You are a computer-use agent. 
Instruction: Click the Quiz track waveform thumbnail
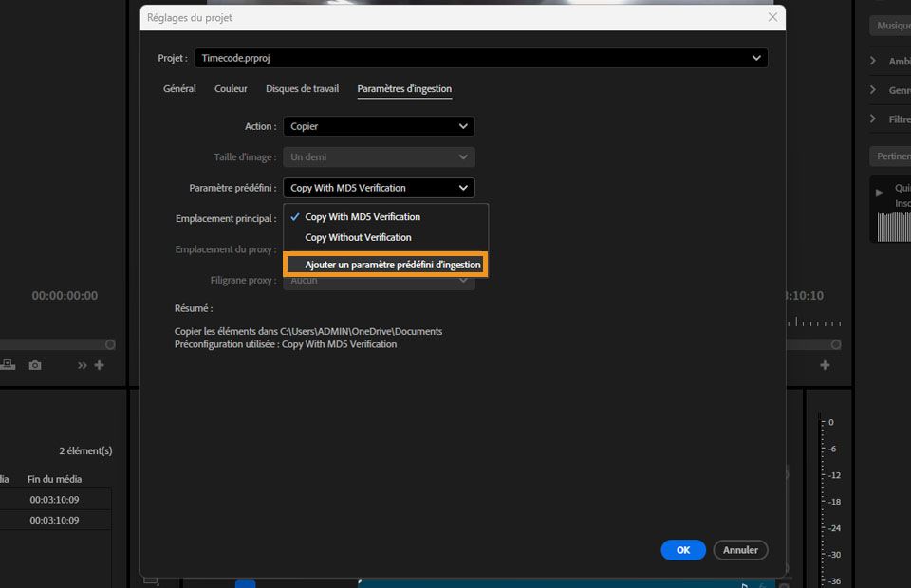tap(893, 228)
